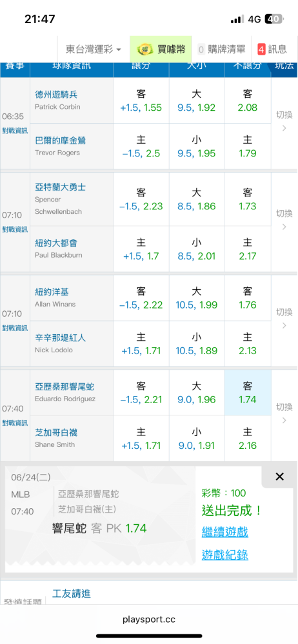Select 大 9.5, 1.92 over option

click(196, 101)
